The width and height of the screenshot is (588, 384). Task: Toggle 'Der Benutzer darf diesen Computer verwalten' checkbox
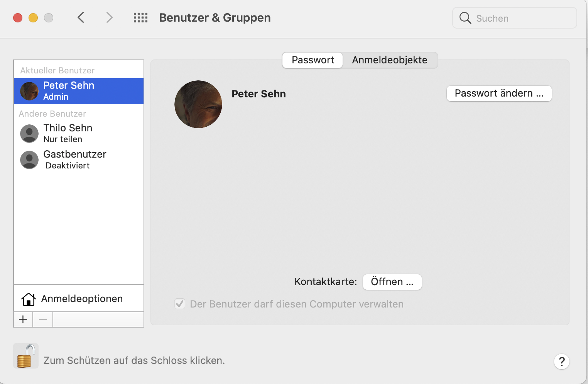point(180,304)
